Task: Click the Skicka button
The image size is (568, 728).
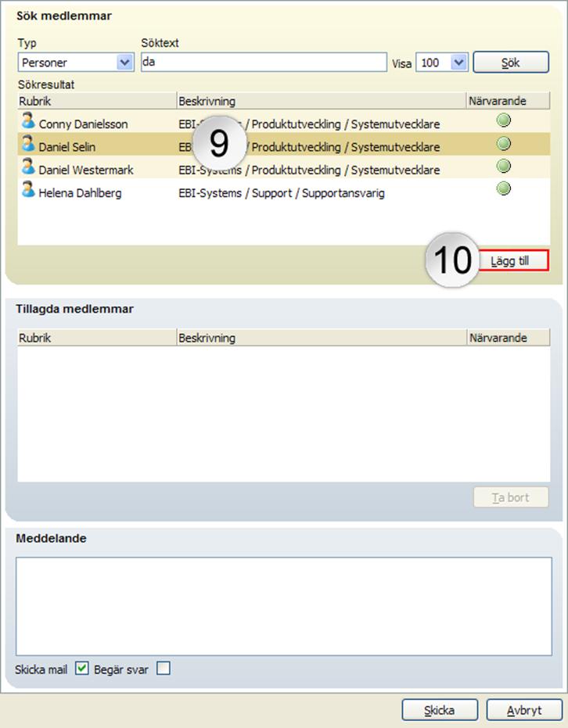Action: pyautogui.click(x=440, y=710)
